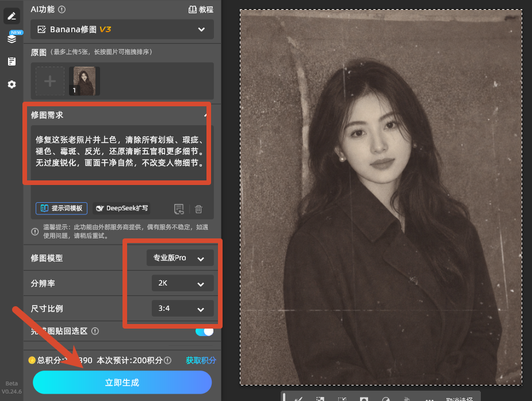The width and height of the screenshot is (532, 401).
Task: Click the prompt history restore icon
Action: point(179,209)
